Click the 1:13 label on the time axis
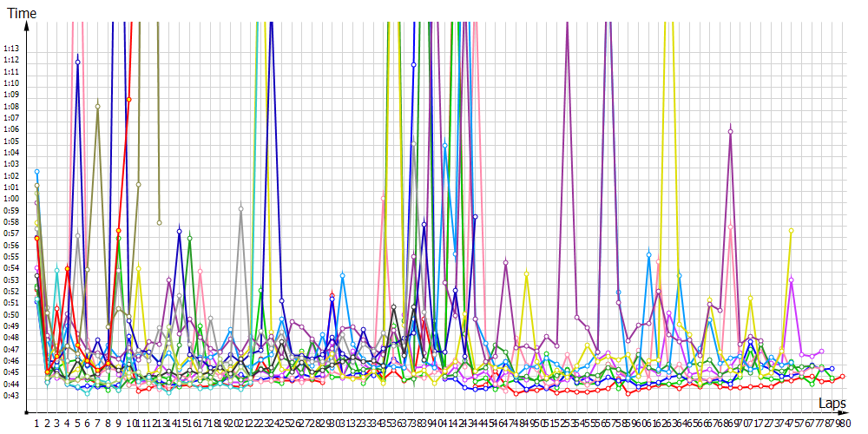Viewport: 868px width, 434px height. [x=11, y=48]
